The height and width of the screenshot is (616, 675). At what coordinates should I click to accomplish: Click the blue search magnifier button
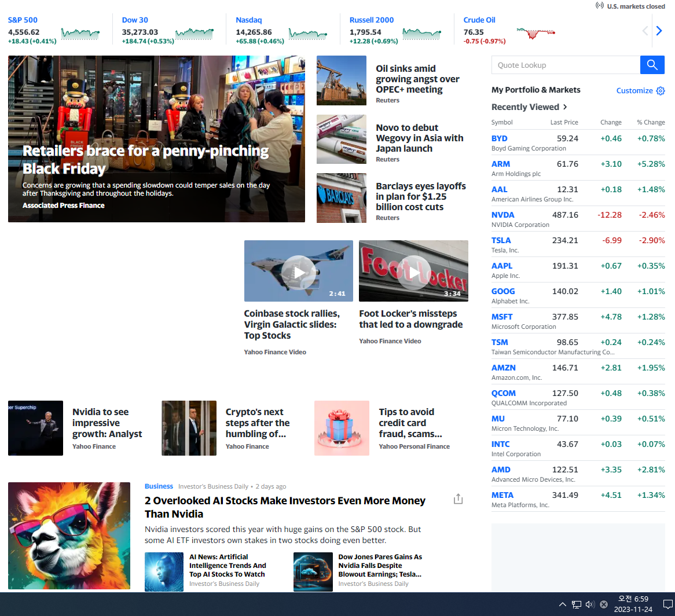[652, 65]
